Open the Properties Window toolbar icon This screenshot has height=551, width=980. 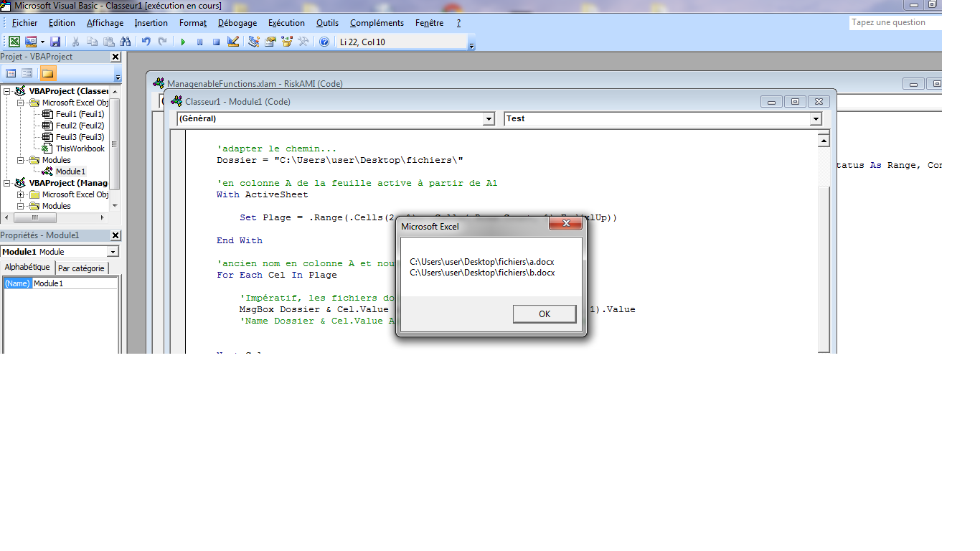[270, 42]
